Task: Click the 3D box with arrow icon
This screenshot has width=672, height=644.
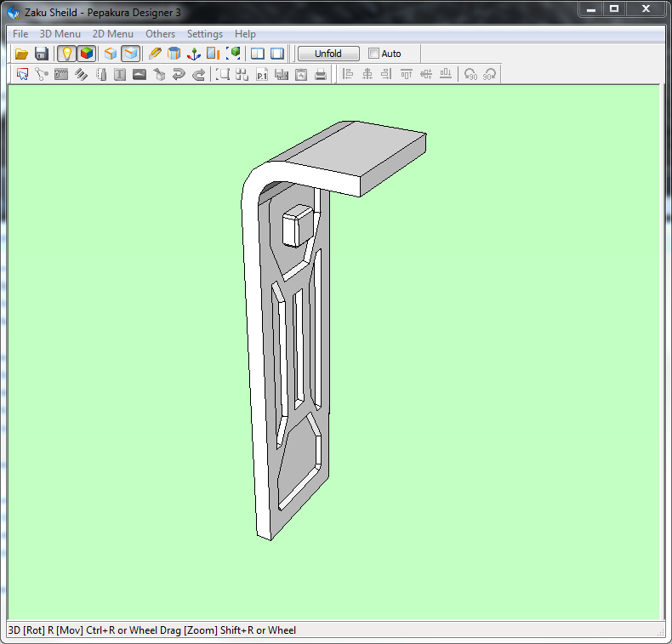Action: (x=159, y=74)
